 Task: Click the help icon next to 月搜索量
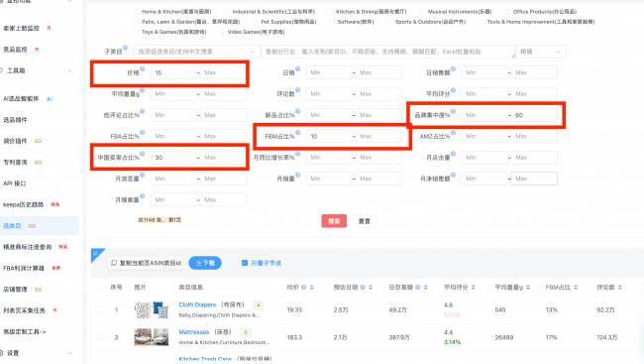(142, 195)
